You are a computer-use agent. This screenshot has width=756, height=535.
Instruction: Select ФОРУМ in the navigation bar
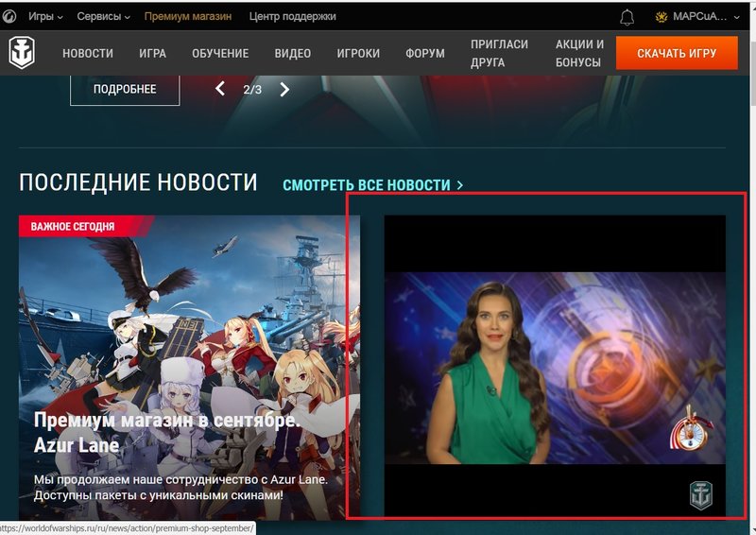click(425, 53)
